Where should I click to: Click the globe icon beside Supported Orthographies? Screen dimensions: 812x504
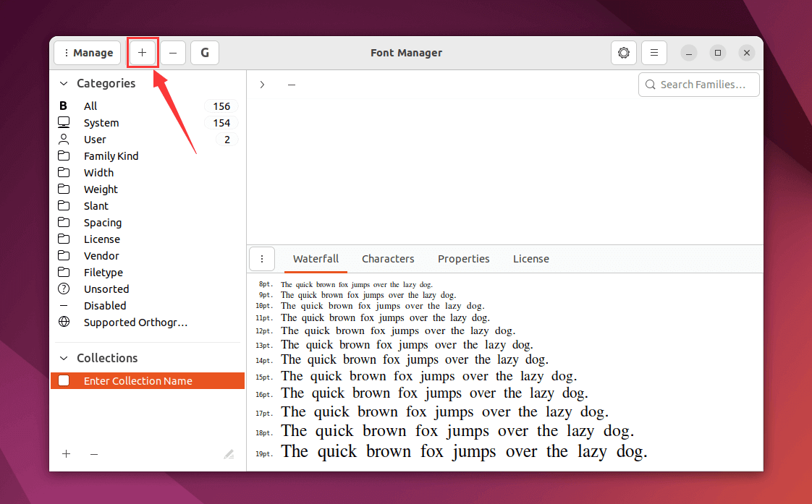tap(64, 322)
